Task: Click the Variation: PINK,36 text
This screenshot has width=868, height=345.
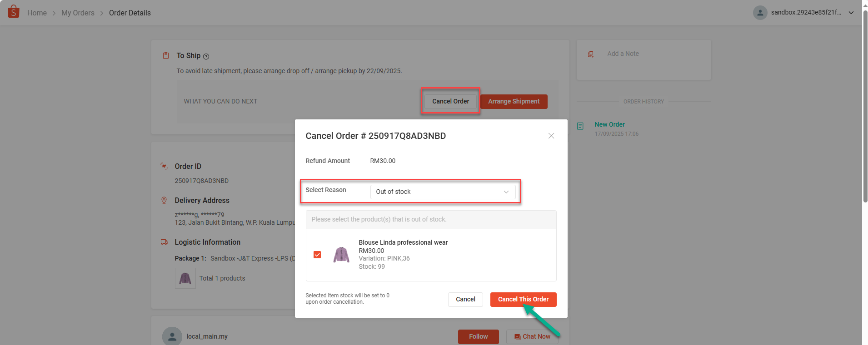Action: (384, 258)
